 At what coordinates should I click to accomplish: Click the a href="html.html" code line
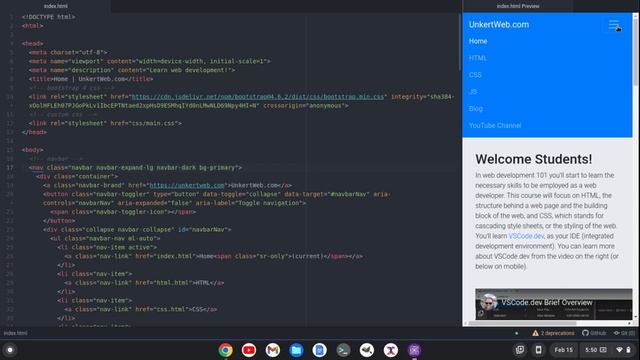[x=144, y=282]
